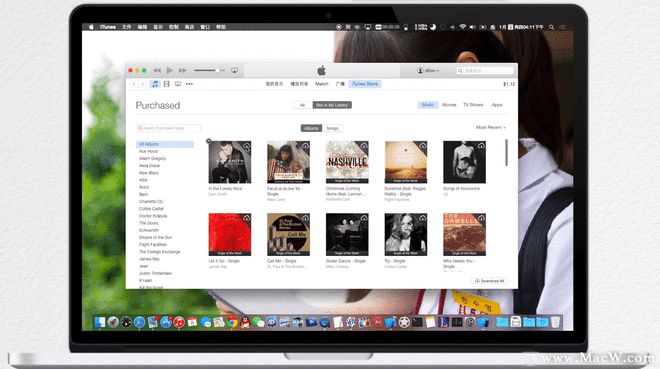This screenshot has width=660, height=369.
Task: Show purchased Music category
Action: pyautogui.click(x=428, y=105)
